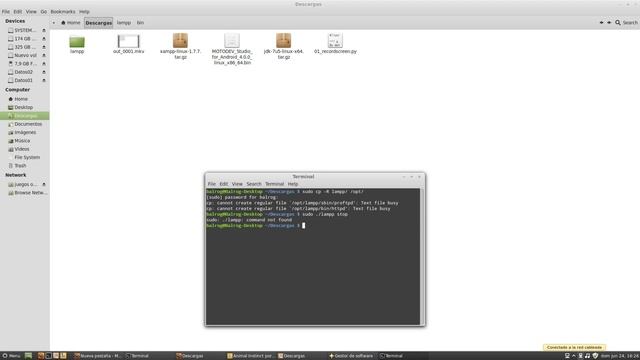Screen dimensions: 640x360
Task: Click the Search button in file manager
Action: coord(627,23)
